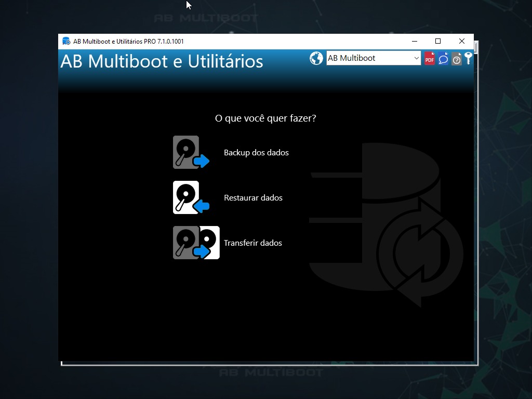Close the AB Multiboot window
Image resolution: width=532 pixels, height=399 pixels.
(x=462, y=41)
